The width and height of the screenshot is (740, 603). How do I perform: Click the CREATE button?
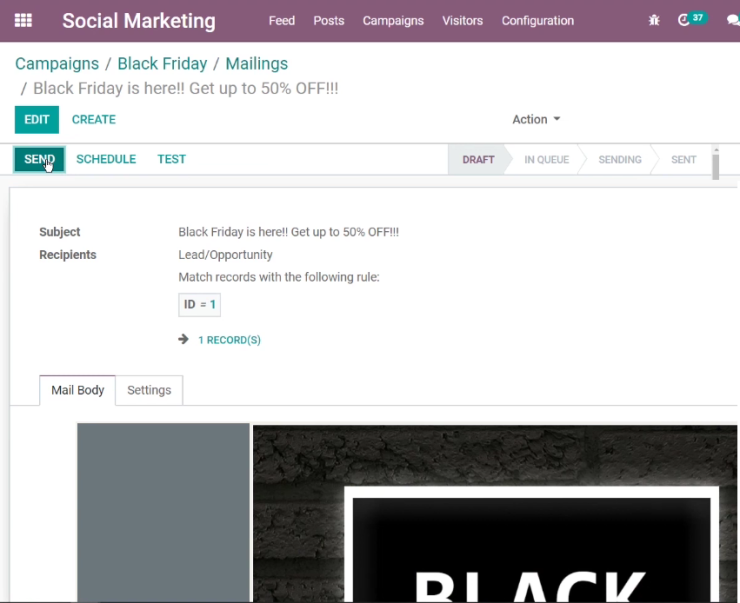point(94,119)
